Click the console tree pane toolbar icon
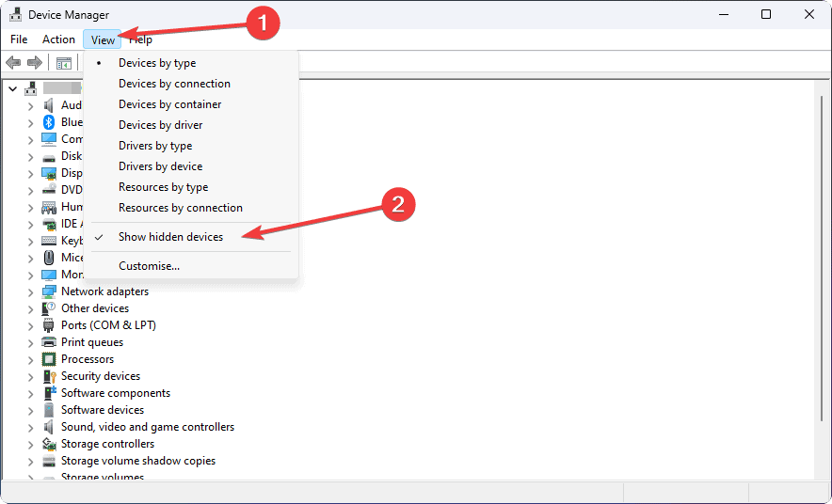 pyautogui.click(x=64, y=63)
